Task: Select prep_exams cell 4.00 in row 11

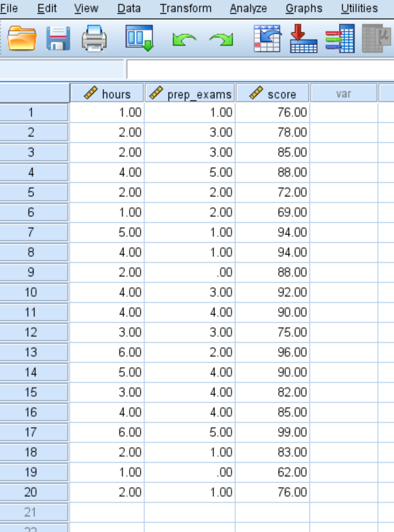Action: pos(190,312)
